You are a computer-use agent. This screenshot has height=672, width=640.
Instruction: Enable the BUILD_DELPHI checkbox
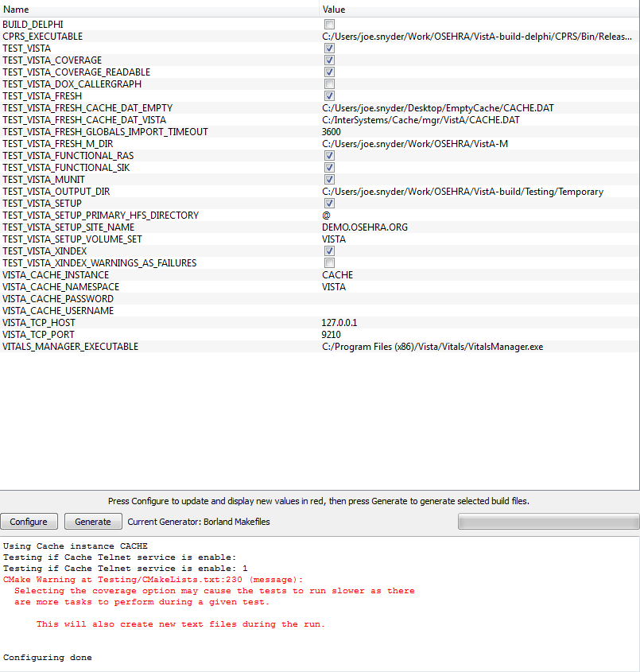pyautogui.click(x=329, y=25)
